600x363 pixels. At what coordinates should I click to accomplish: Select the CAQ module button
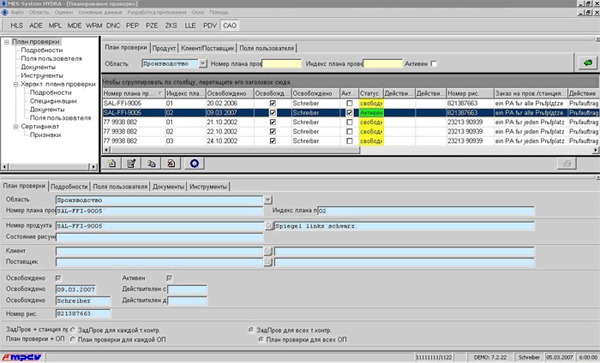[x=230, y=26]
